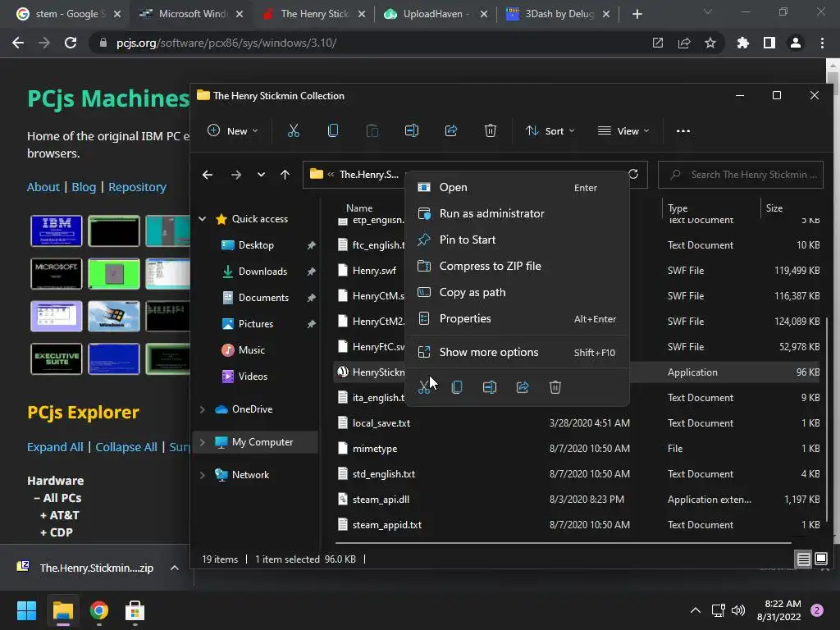
Task: Expand the Network tree node
Action: point(203,475)
